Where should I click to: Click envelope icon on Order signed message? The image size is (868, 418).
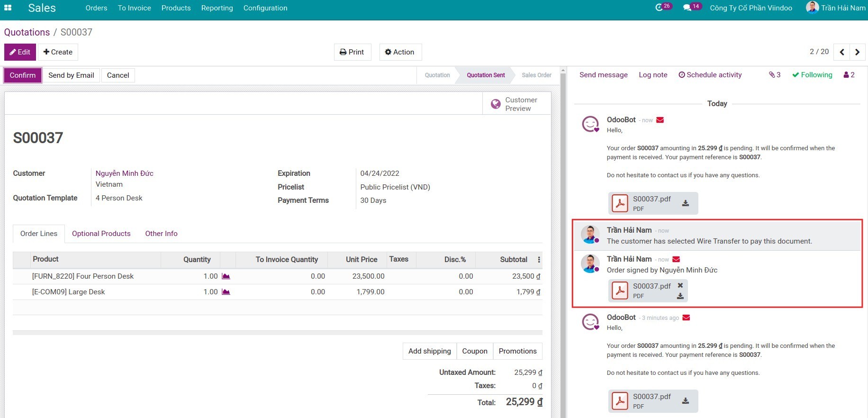(676, 259)
